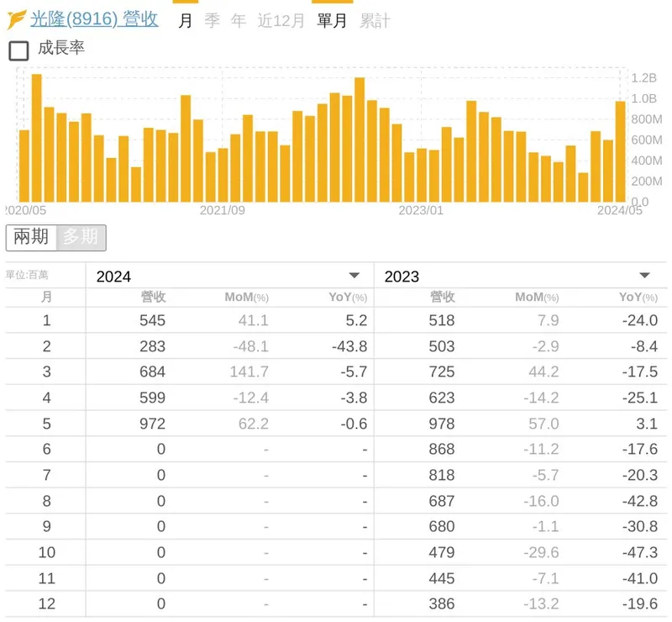This screenshot has width=672, height=622.
Task: Click the 2024 year selector field
Action: (x=229, y=276)
